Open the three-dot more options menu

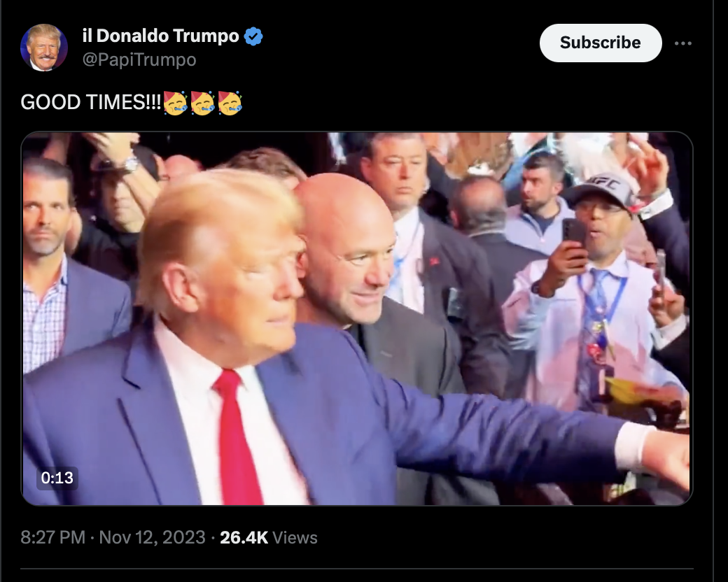pos(683,43)
